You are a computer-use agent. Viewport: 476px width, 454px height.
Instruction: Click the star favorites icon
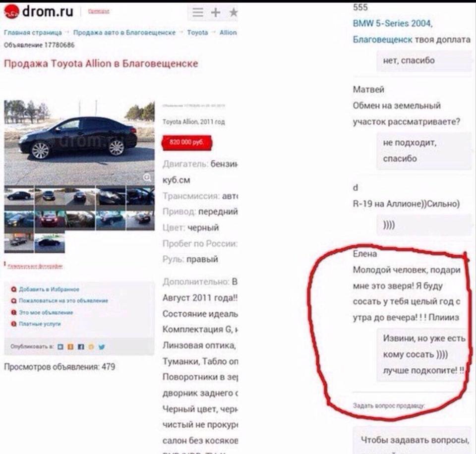(234, 12)
